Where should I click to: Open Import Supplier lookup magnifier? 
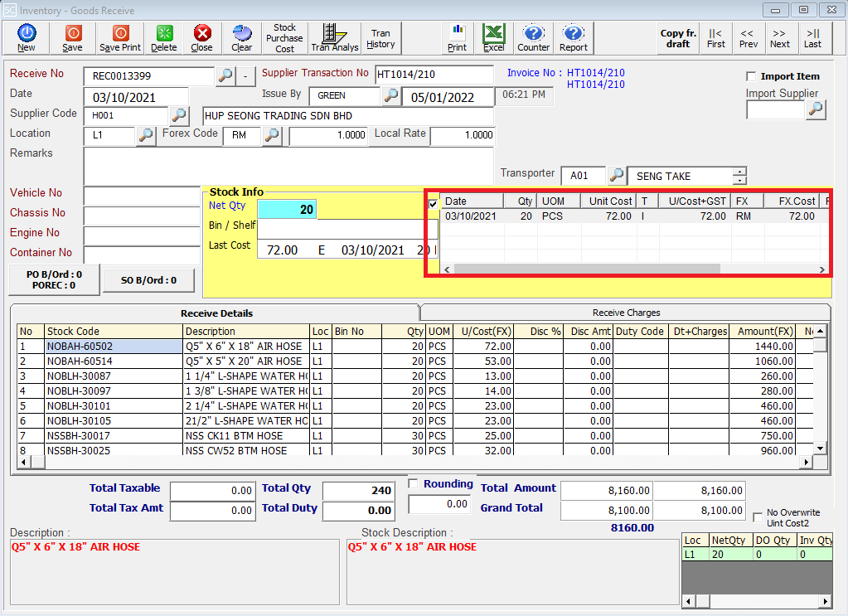pos(816,109)
